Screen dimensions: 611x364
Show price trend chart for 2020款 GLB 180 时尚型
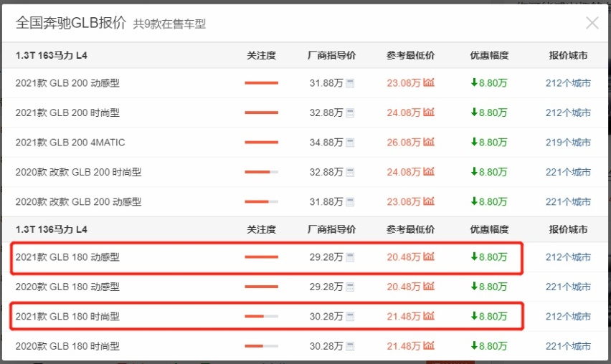pyautogui.click(x=429, y=345)
